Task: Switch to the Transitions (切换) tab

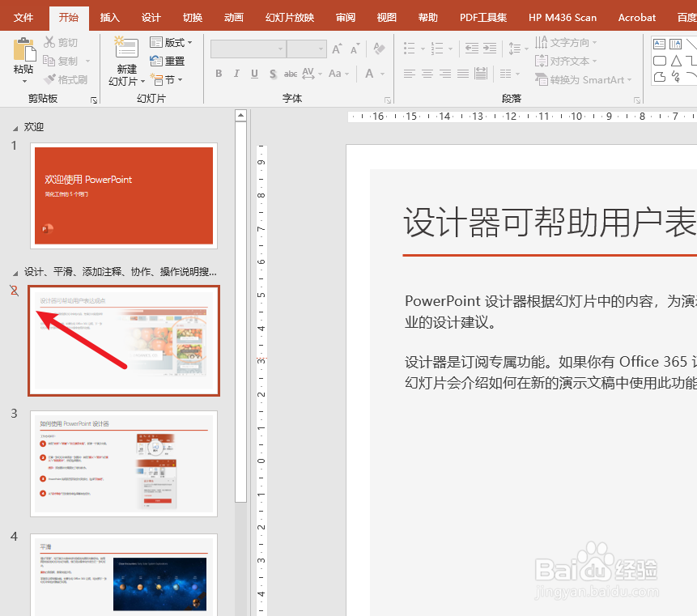Action: tap(193, 18)
